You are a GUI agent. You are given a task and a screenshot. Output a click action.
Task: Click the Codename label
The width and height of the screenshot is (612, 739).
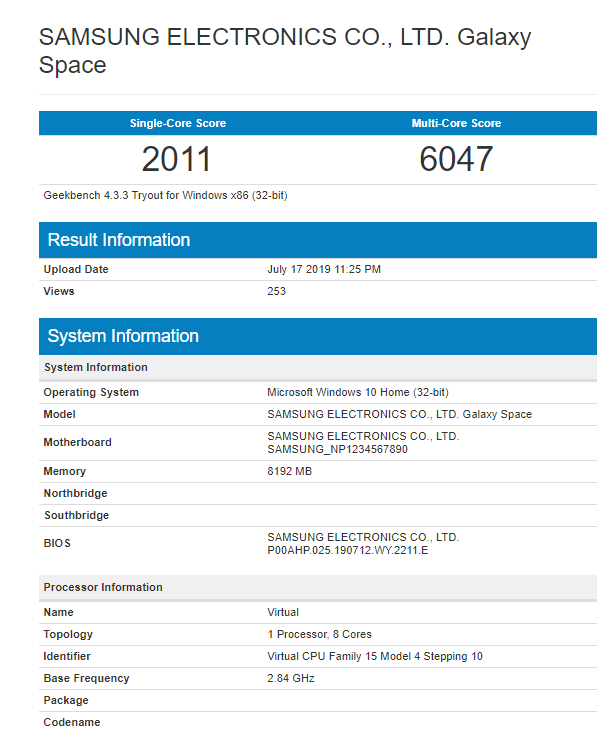coord(72,723)
